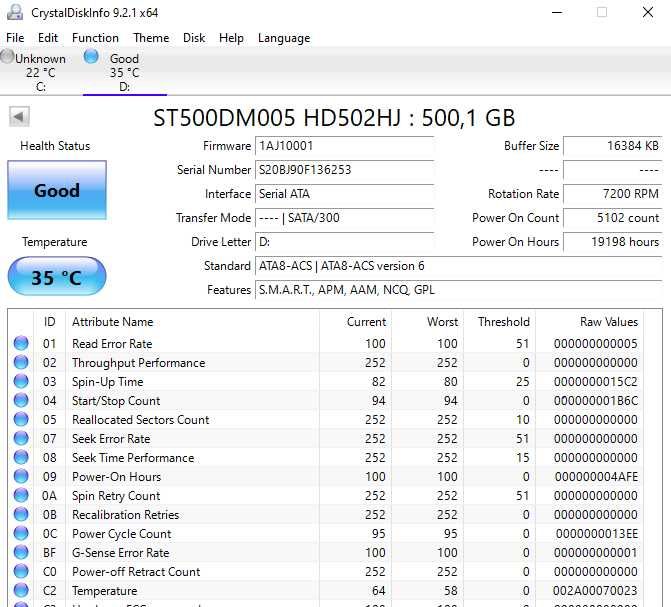Click raw value 002A00070023
The image size is (671, 607).
click(x=595, y=591)
